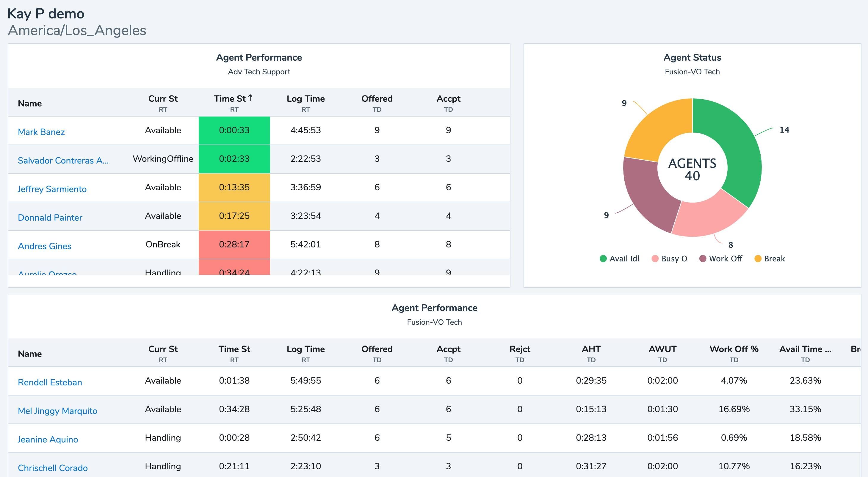Image resolution: width=868 pixels, height=477 pixels.
Task: Click log time 5:42:01 cell
Action: pos(305,244)
